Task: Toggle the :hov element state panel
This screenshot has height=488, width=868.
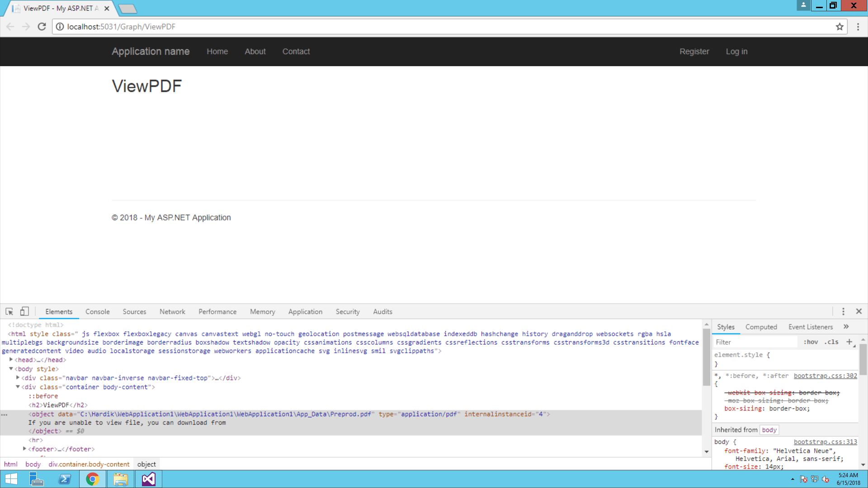Action: click(x=811, y=342)
